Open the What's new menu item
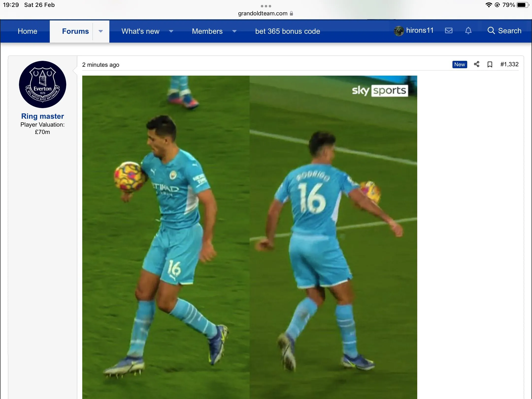This screenshot has height=399, width=532. [140, 31]
